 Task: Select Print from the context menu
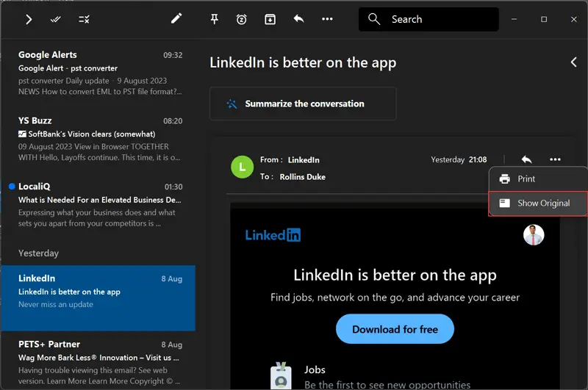(526, 178)
